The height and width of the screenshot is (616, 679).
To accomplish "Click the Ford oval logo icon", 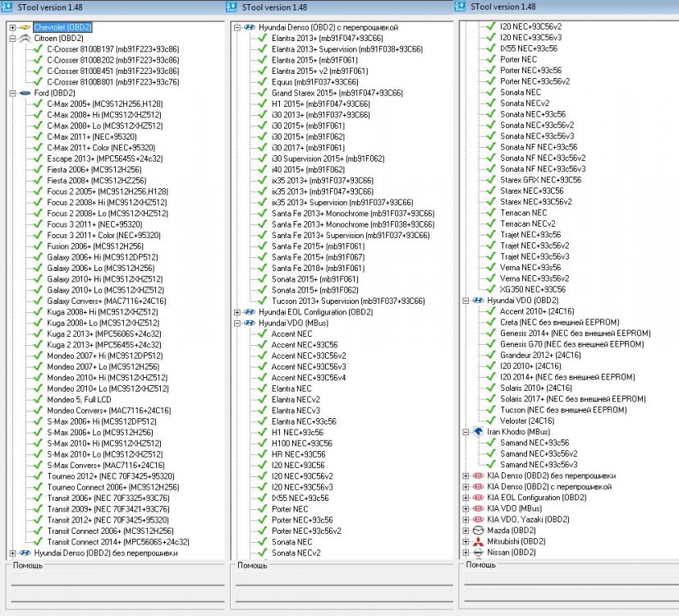I will tap(25, 93).
